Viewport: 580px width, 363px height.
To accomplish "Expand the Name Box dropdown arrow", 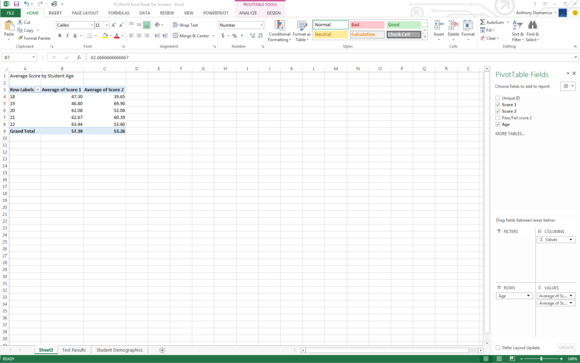I will coord(34,57).
